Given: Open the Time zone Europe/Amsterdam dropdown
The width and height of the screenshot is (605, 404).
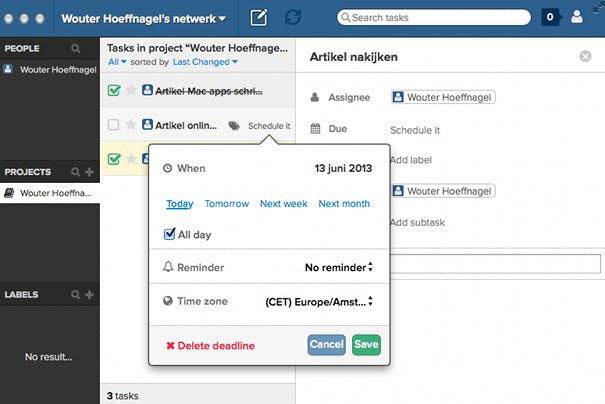Looking at the screenshot, I should point(319,301).
